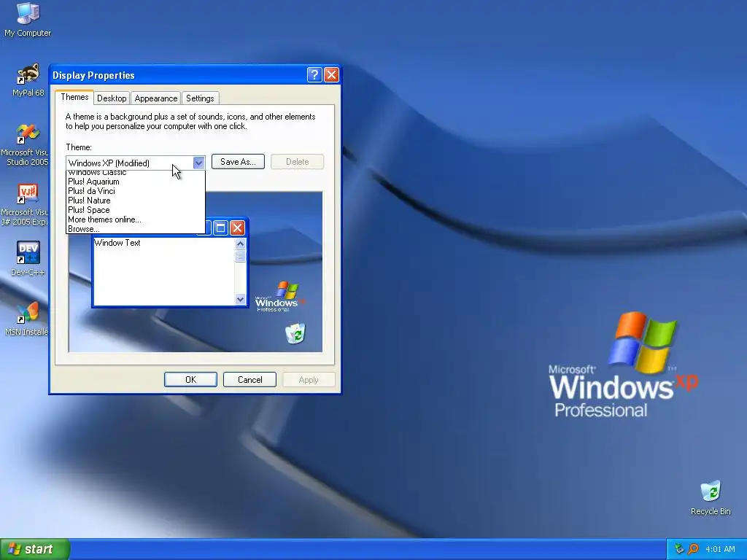Click the Save As... button
This screenshot has width=747, height=560.
(x=238, y=162)
